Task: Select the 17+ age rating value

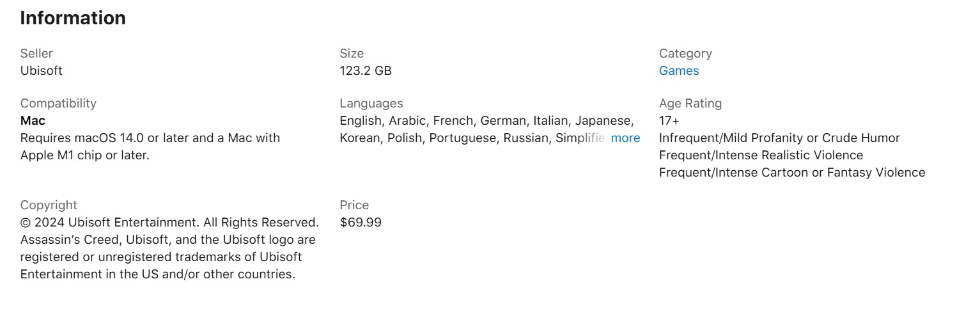Action: tap(669, 121)
